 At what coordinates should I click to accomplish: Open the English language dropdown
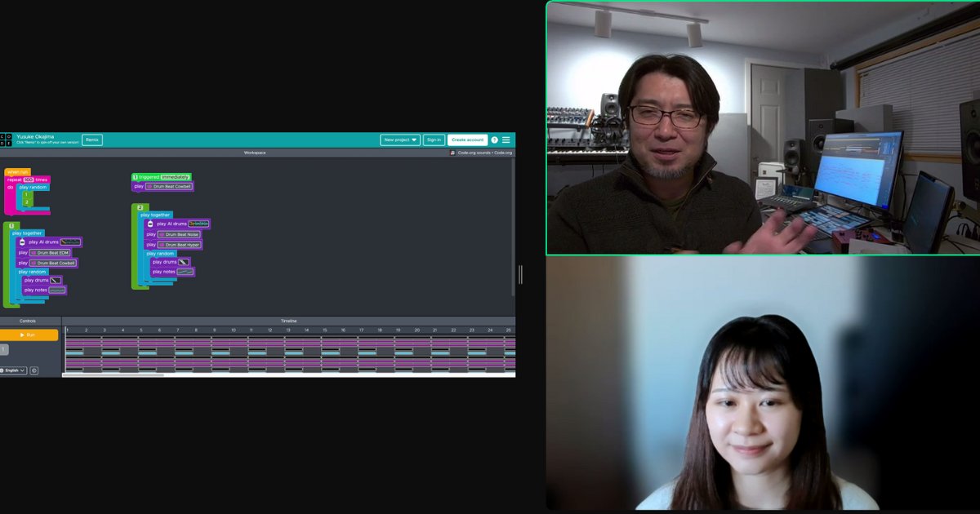click(13, 370)
